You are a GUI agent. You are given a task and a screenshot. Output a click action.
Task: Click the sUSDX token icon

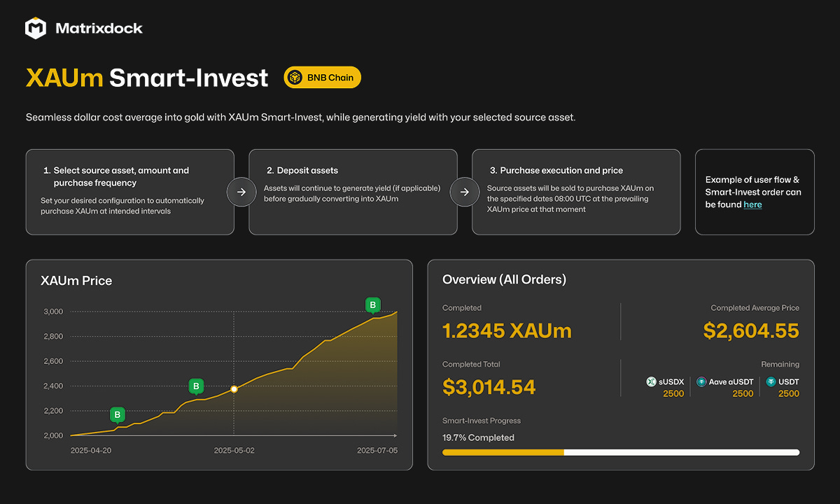pos(651,382)
